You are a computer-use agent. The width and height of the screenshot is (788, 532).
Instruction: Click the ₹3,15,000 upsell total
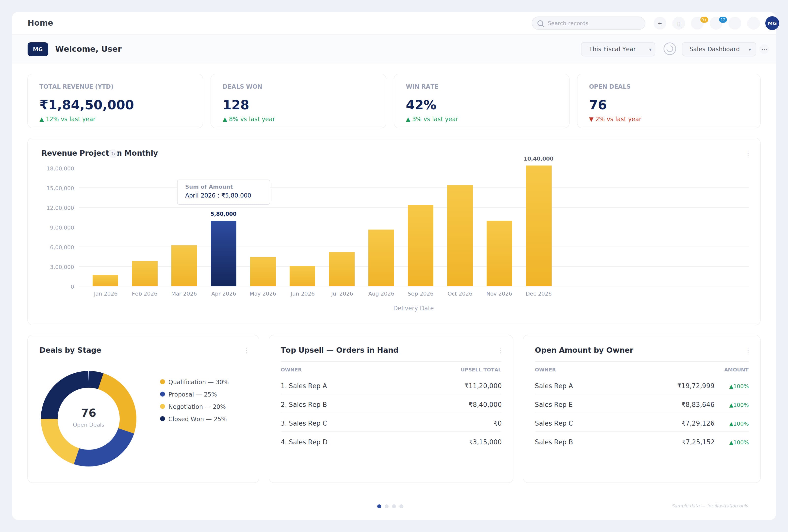485,442
